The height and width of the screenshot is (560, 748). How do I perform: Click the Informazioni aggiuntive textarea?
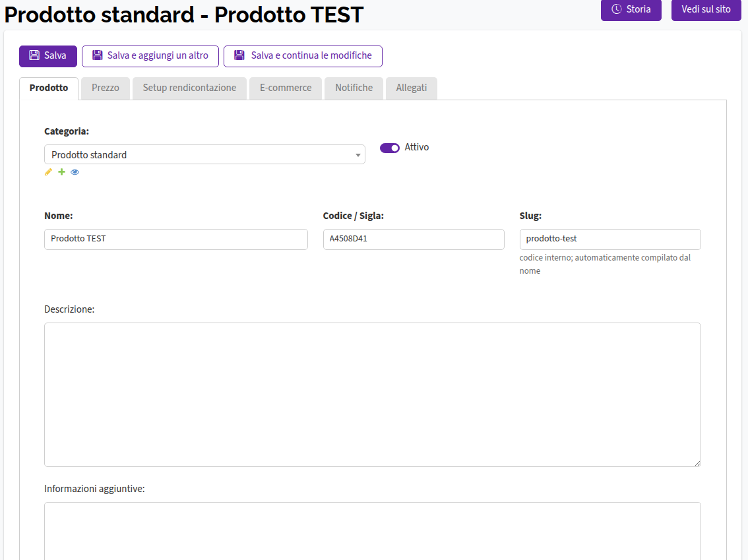point(373,531)
